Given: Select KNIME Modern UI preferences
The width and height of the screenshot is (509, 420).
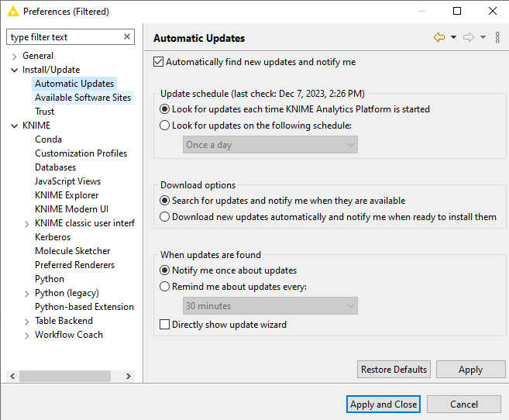Looking at the screenshot, I should (x=71, y=209).
